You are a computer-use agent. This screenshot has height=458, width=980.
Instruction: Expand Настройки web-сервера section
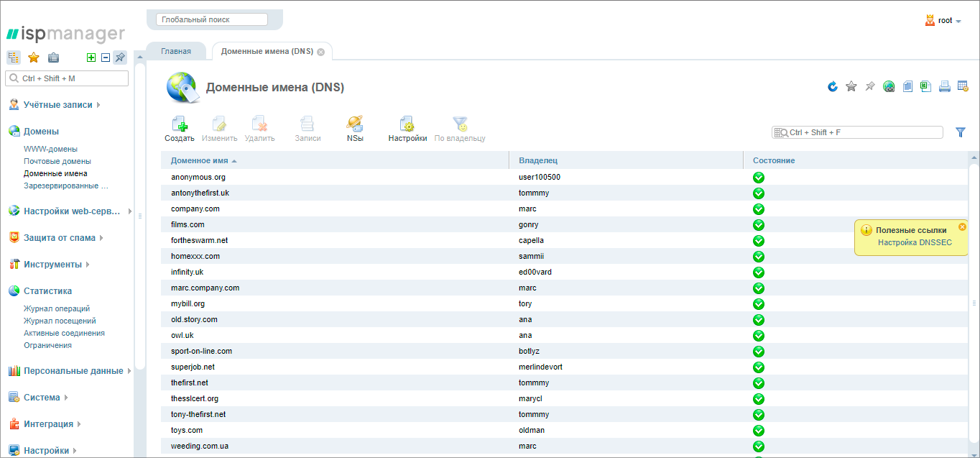(x=70, y=211)
